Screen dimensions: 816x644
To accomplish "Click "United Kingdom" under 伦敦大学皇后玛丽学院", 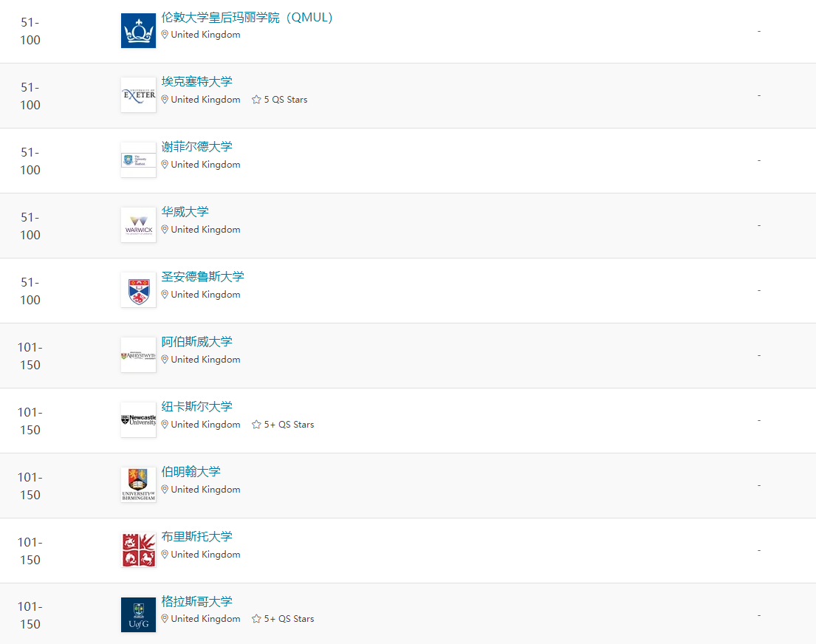I will point(205,35).
